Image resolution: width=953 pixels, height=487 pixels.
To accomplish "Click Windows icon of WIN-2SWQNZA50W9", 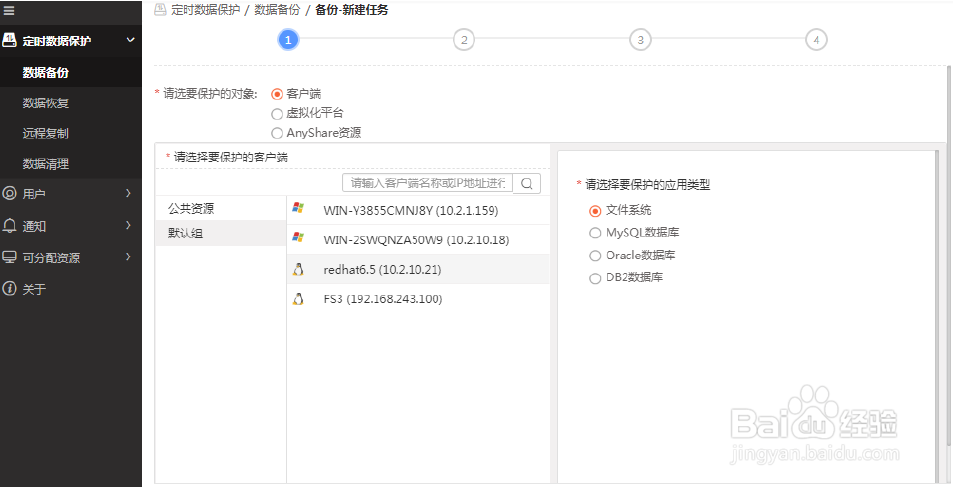I will [298, 237].
